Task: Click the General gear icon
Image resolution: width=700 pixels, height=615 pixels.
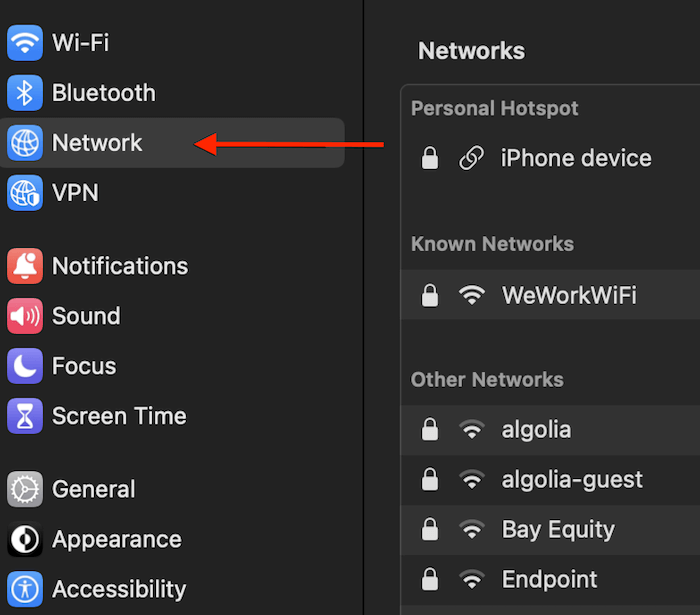Action: point(25,489)
